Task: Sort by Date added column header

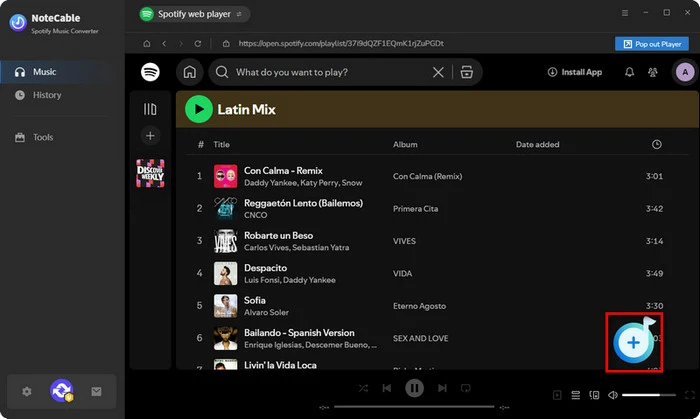Action: (x=538, y=145)
